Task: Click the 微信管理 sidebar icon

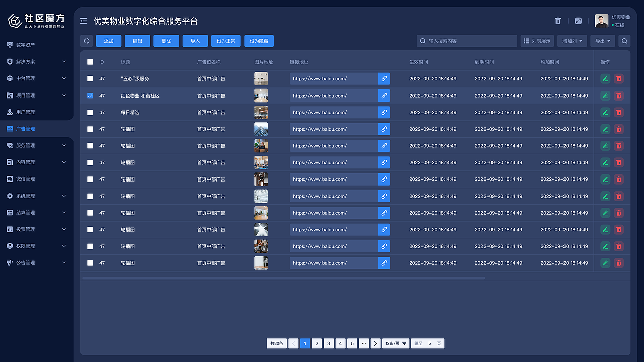Action: coord(10,179)
